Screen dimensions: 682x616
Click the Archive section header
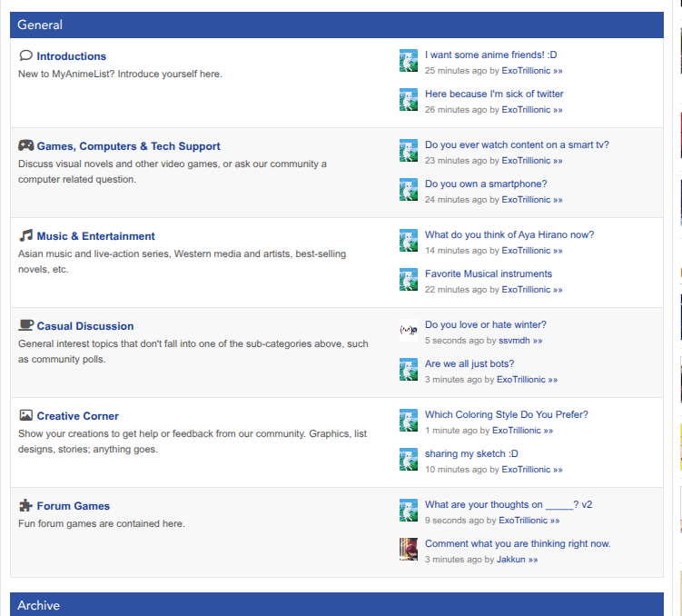(x=38, y=605)
